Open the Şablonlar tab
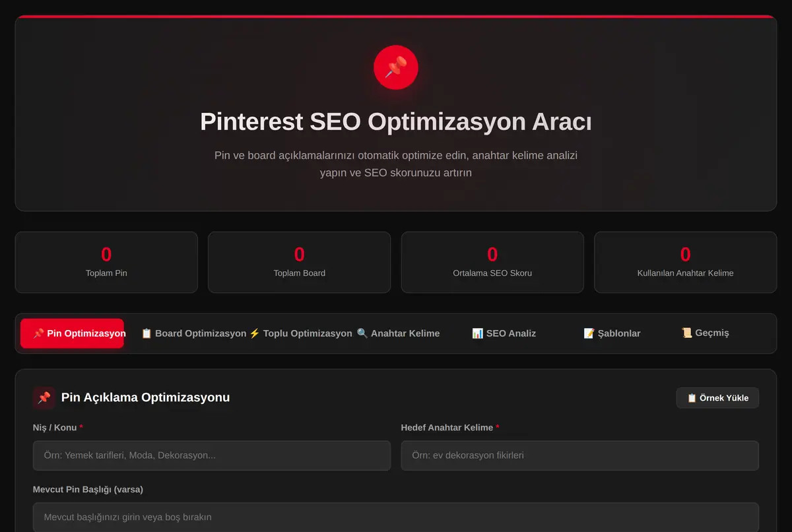The height and width of the screenshot is (532, 792). 612,333
